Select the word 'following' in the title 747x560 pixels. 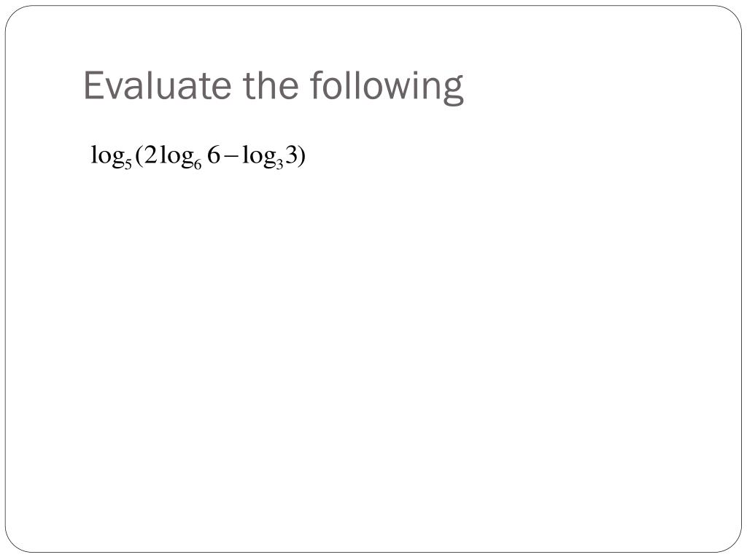pyautogui.click(x=387, y=86)
